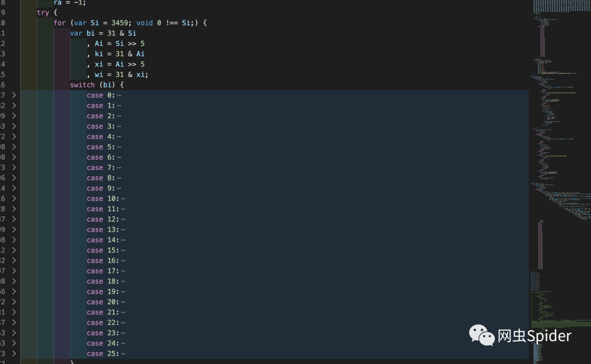Place cursor on 'ra = -1;' line
The width and height of the screenshot is (591, 364).
pos(69,3)
